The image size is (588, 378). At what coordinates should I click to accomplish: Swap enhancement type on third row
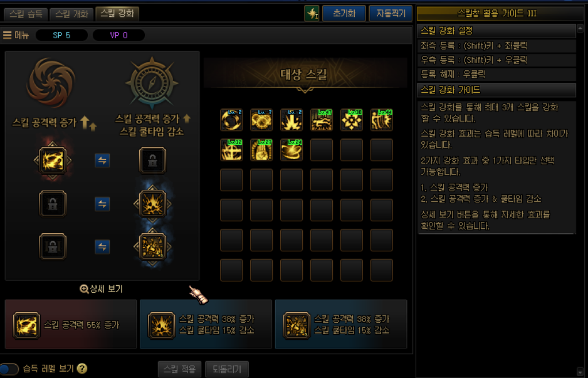point(102,247)
